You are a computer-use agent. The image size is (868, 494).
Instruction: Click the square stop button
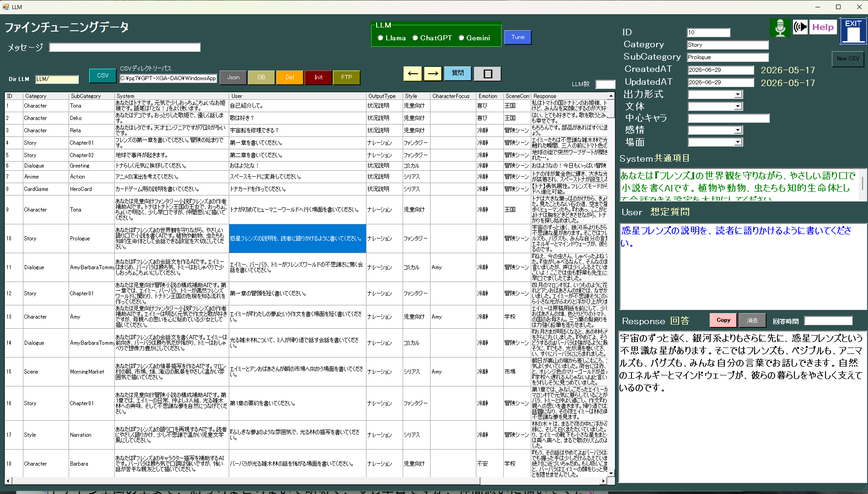488,74
